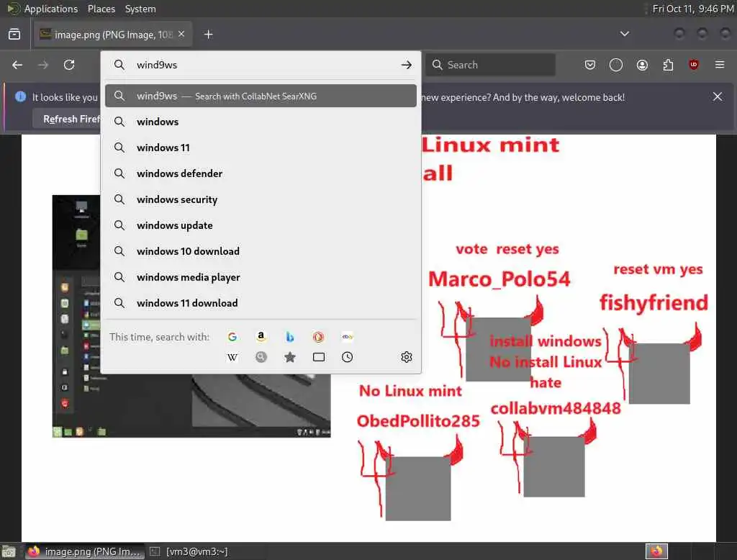The image size is (737, 560).
Task: Search this time with Wikipedia
Action: (x=232, y=357)
